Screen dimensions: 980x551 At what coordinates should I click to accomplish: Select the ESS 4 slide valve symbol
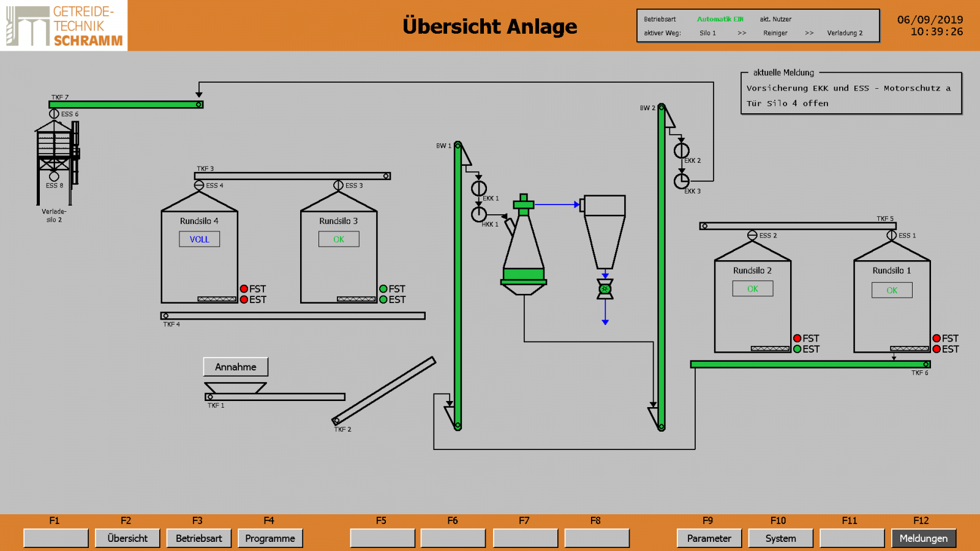(x=199, y=185)
